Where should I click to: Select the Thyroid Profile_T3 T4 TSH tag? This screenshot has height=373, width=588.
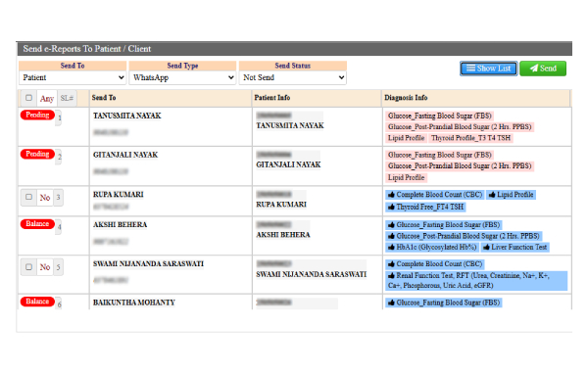pyautogui.click(x=470, y=138)
